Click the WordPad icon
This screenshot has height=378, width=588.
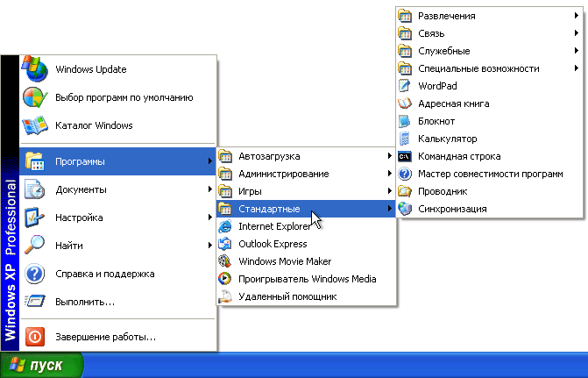404,86
